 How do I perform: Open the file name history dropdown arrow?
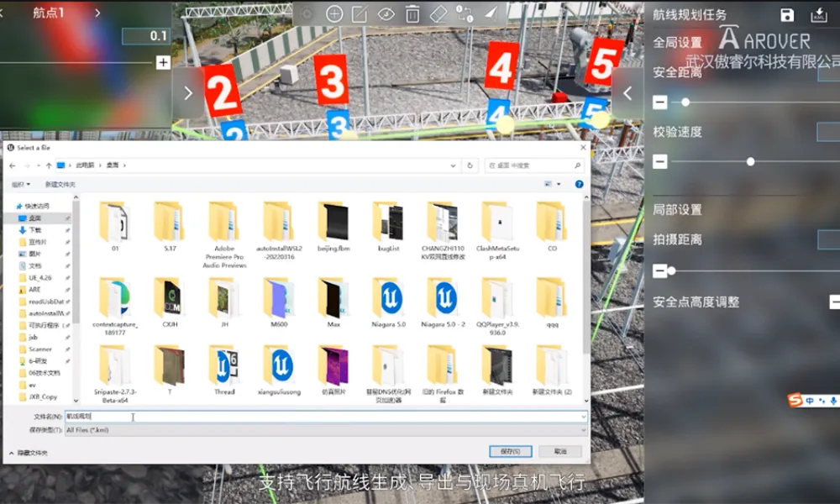(584, 416)
